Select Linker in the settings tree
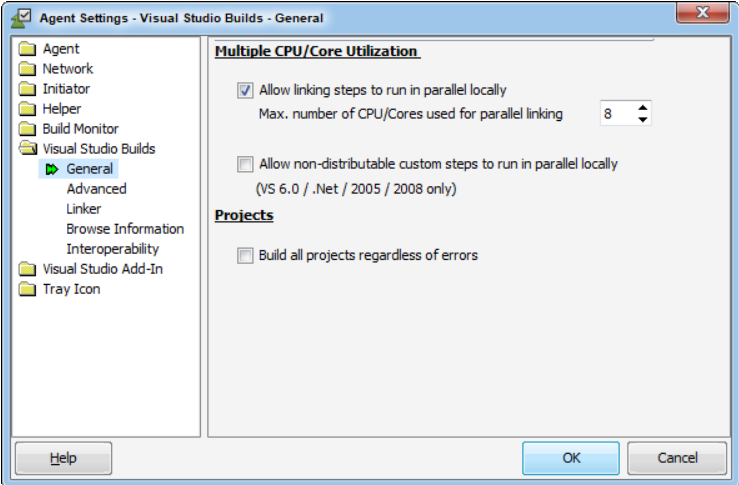739x485 pixels. [x=84, y=209]
